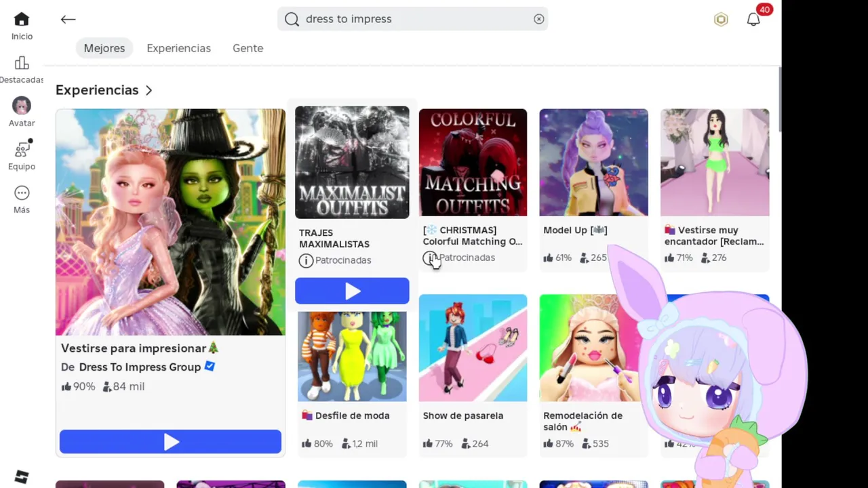Screen dimensions: 868x488
Task: Click into the 'dress to impress' search field
Action: [x=412, y=19]
